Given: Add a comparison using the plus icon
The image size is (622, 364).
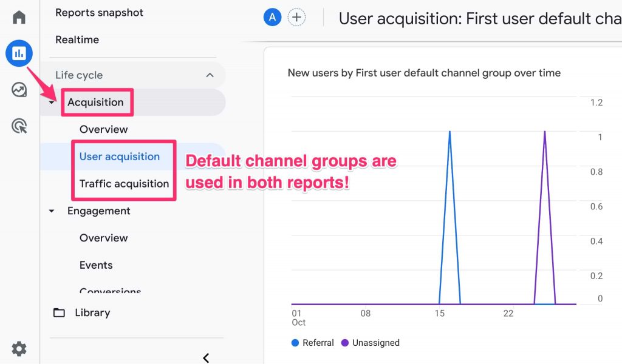Looking at the screenshot, I should point(296,16).
